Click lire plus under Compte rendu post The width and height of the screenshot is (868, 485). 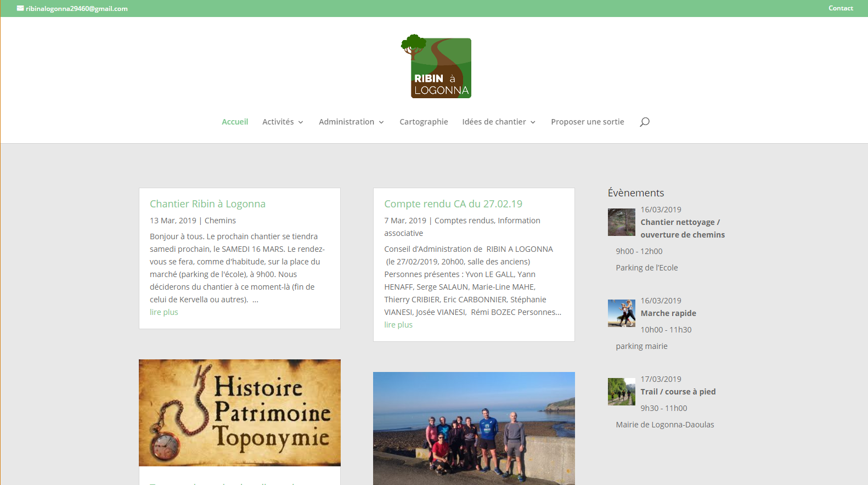coord(398,325)
